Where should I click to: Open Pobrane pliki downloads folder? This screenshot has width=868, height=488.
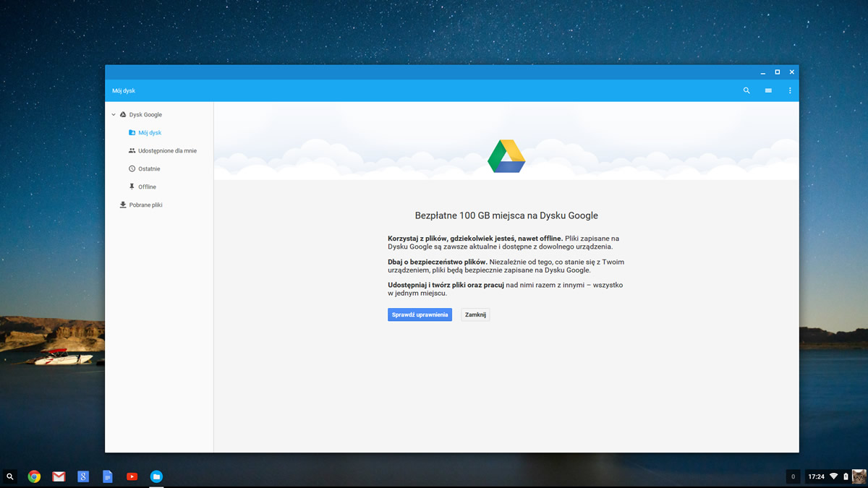click(x=145, y=205)
